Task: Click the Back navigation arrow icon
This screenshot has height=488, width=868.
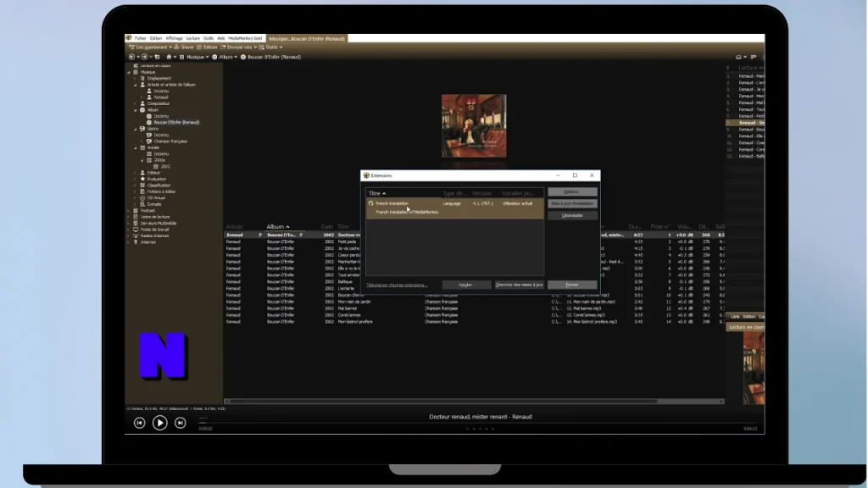Action: pos(131,57)
